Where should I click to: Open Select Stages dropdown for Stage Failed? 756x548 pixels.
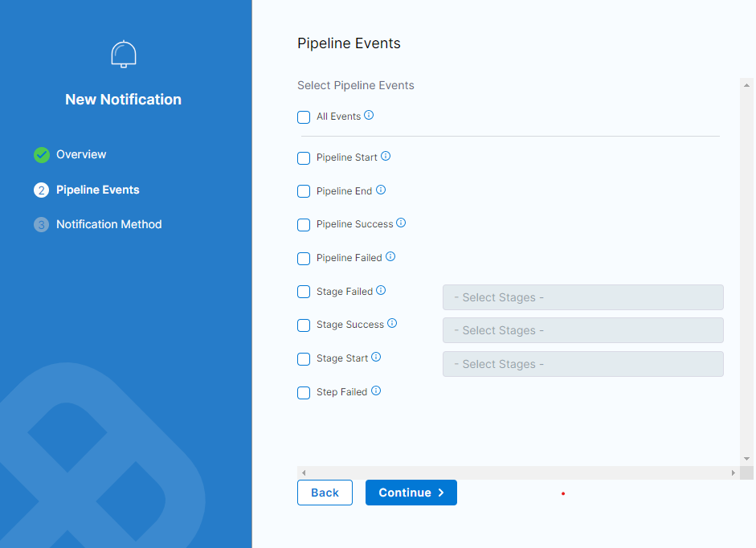click(x=582, y=297)
